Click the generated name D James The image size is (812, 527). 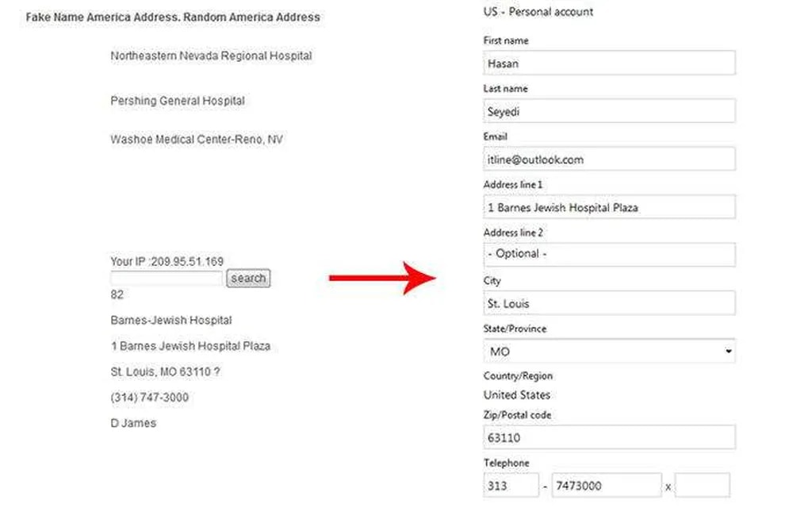(x=133, y=423)
